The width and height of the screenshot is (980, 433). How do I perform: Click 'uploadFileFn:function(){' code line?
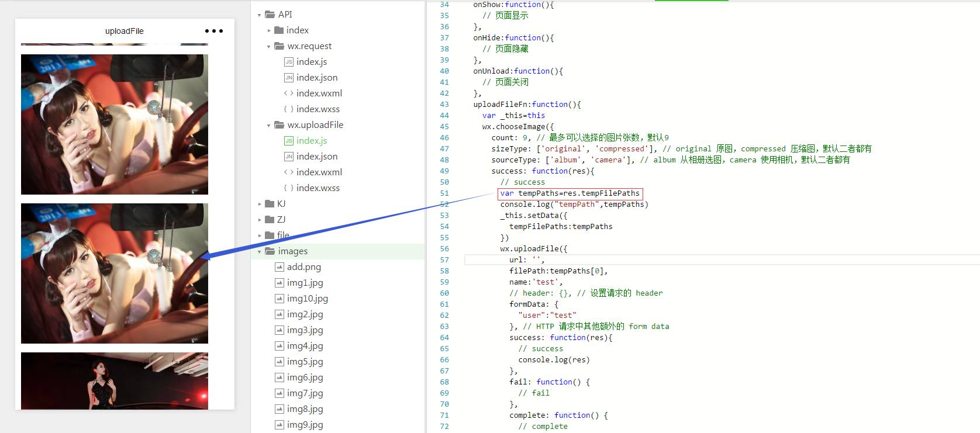click(x=527, y=105)
